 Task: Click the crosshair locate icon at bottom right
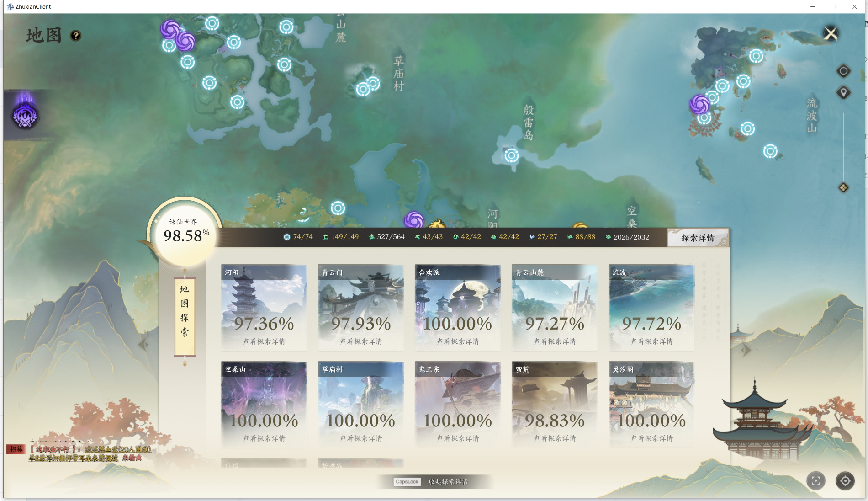click(x=845, y=481)
